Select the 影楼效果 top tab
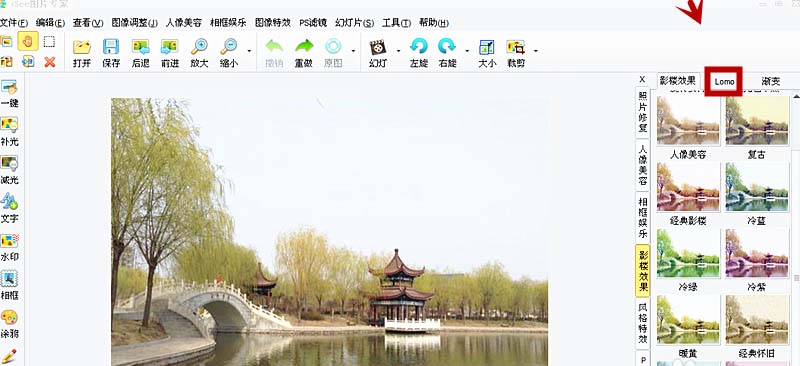 pyautogui.click(x=677, y=81)
